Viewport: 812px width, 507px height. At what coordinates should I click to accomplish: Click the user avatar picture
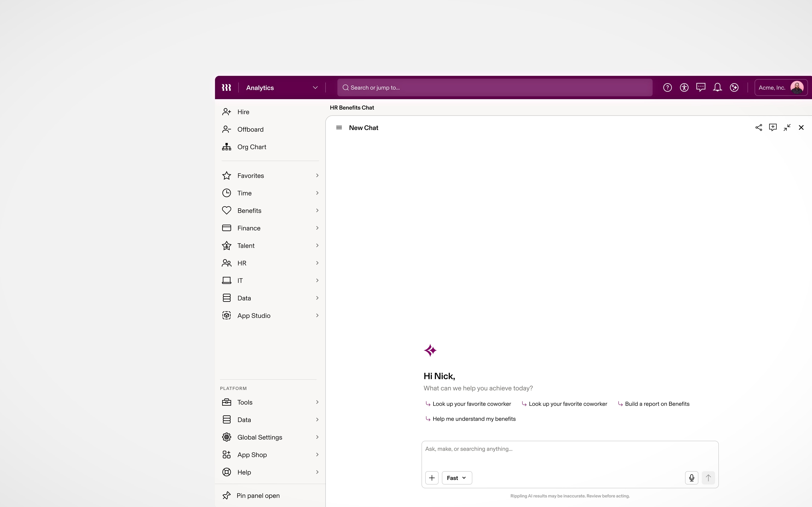pos(797,88)
